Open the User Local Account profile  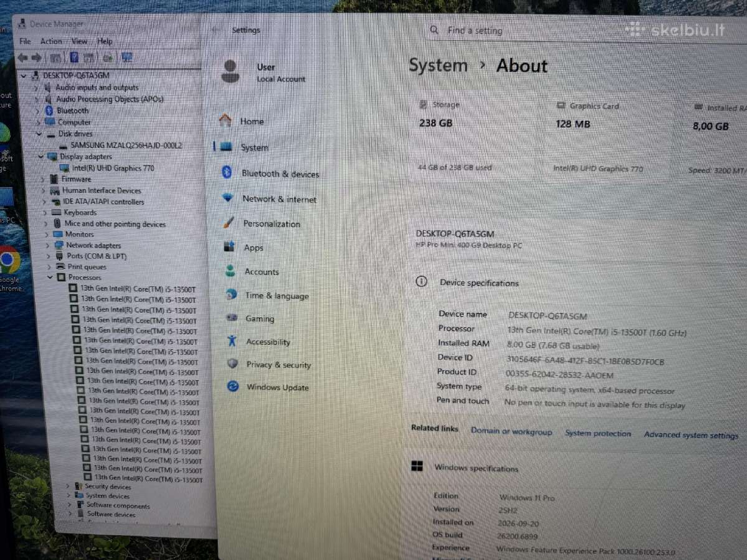pyautogui.click(x=263, y=72)
